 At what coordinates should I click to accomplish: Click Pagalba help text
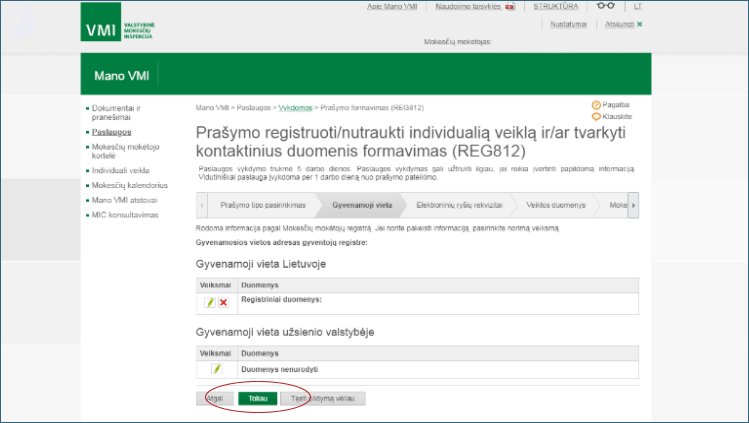click(x=616, y=105)
